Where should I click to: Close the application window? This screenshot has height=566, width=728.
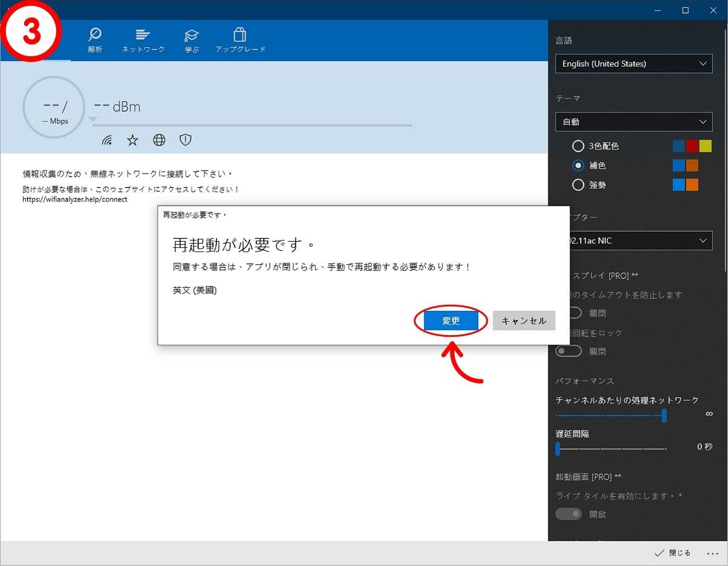point(713,10)
